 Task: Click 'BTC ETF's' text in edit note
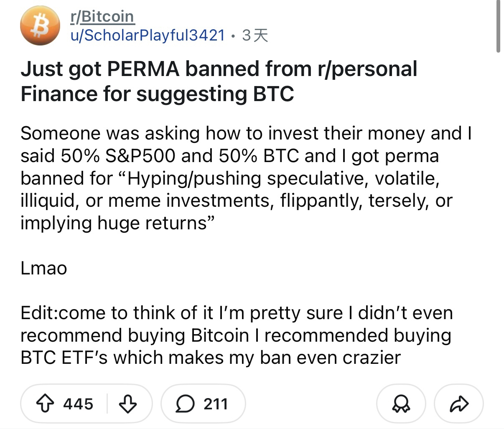click(x=64, y=358)
